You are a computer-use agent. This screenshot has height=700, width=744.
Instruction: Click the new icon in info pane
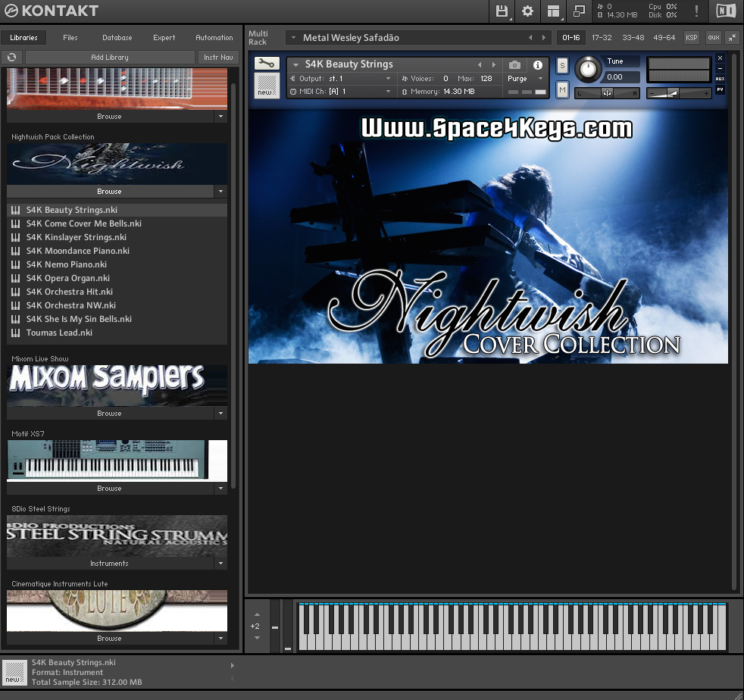click(14, 673)
